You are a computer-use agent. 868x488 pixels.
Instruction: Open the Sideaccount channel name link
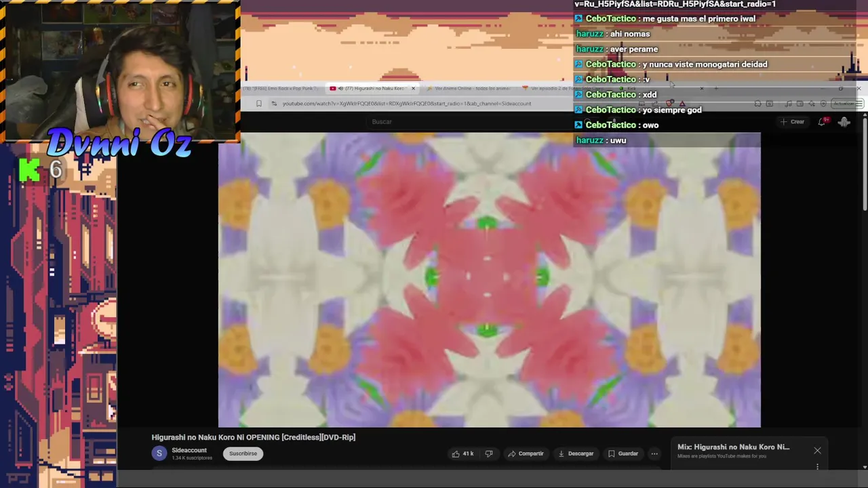pyautogui.click(x=189, y=450)
